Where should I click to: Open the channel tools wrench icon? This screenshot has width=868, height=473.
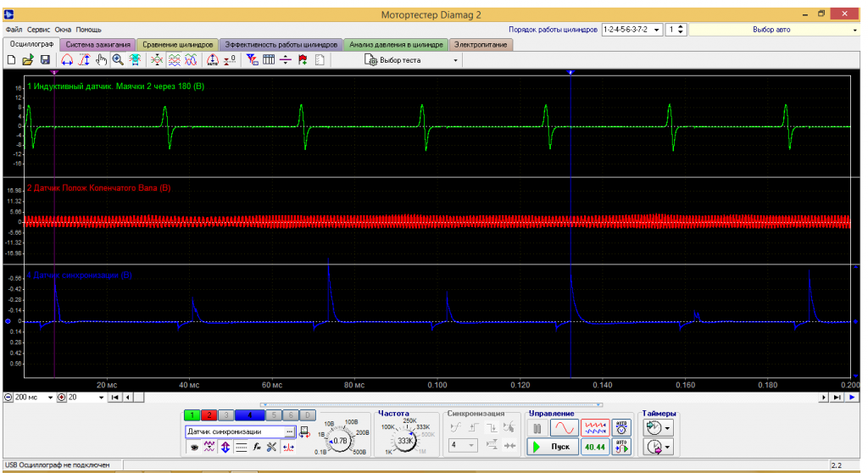(272, 447)
